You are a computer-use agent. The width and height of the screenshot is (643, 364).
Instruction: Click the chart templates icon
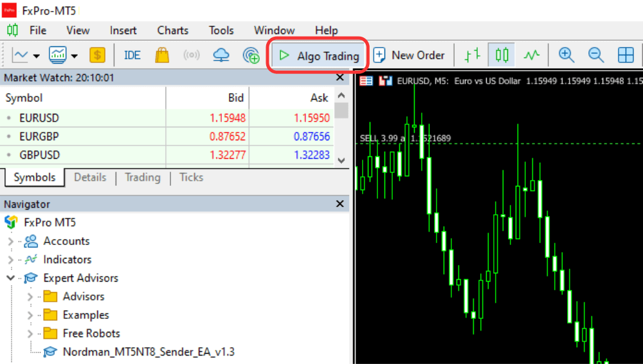coord(57,55)
